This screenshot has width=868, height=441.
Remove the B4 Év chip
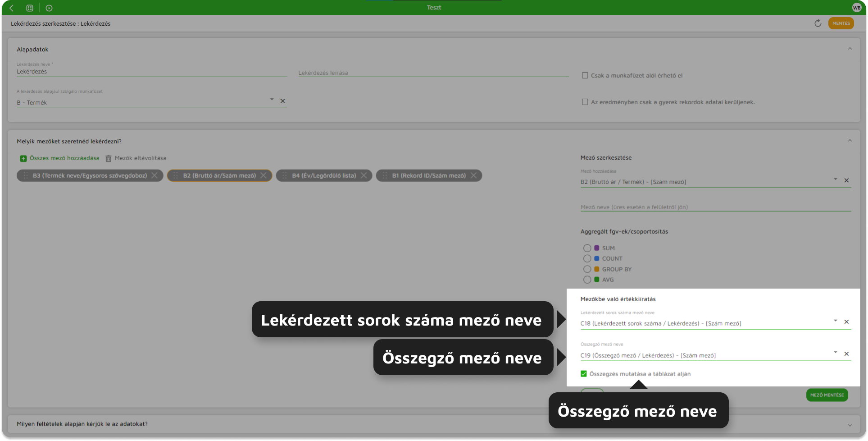[x=364, y=175]
